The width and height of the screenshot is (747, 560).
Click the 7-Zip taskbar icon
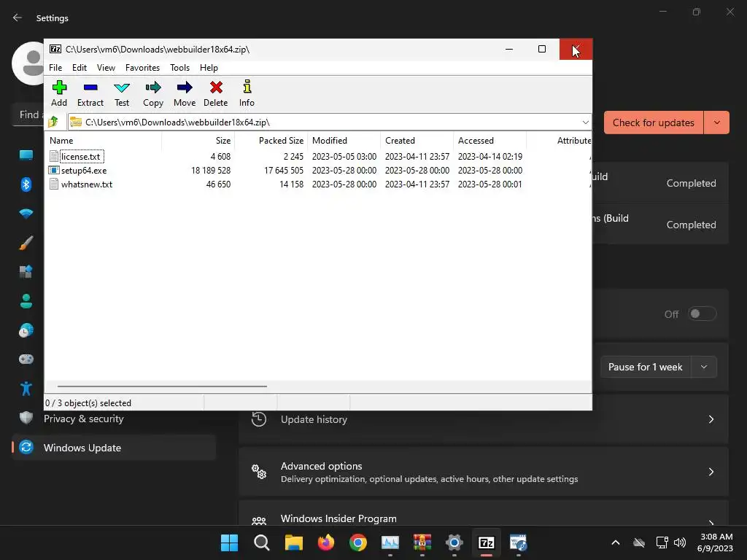pos(487,542)
